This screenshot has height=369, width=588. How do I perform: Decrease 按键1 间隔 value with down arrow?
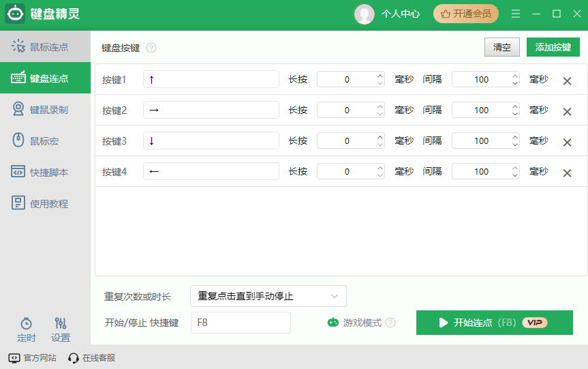tap(515, 83)
